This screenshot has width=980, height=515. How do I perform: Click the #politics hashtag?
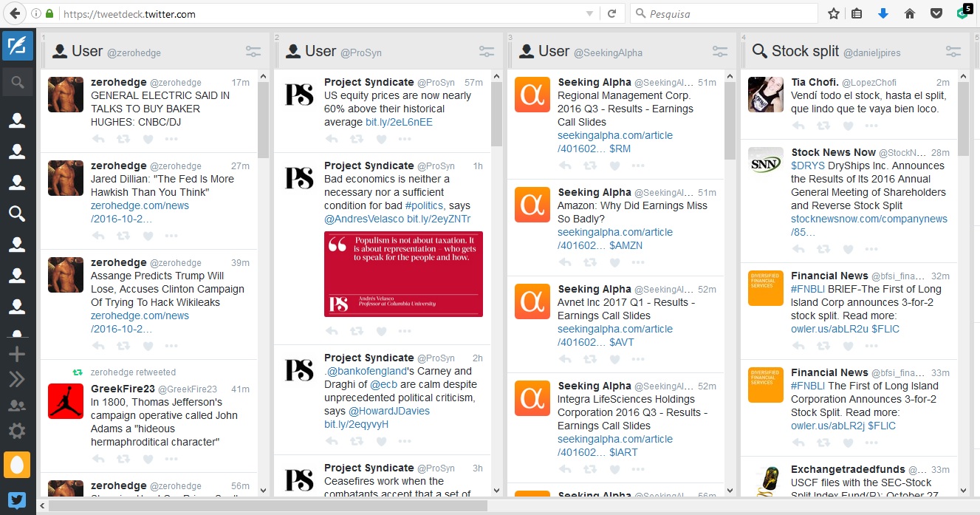[x=424, y=205]
